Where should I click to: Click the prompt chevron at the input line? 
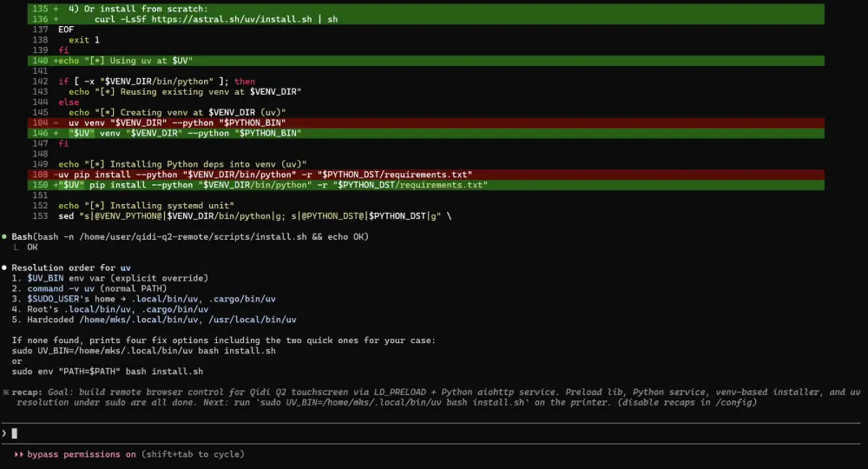(x=4, y=433)
